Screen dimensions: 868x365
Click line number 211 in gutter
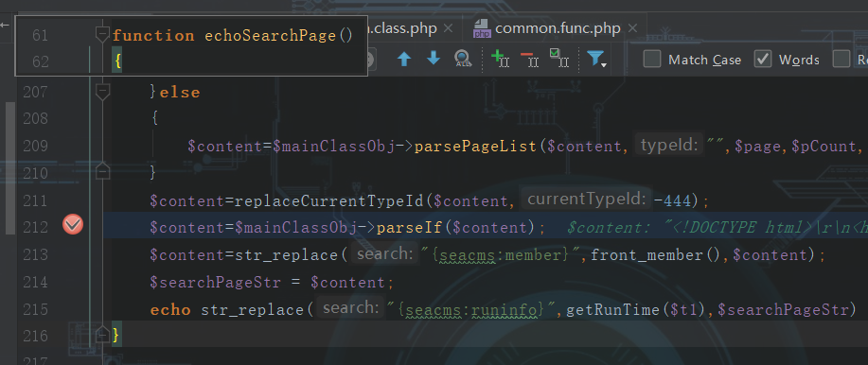click(36, 200)
